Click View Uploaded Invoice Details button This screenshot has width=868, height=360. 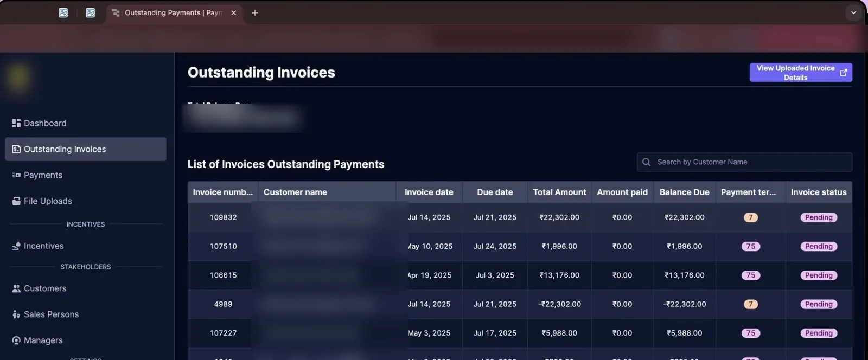click(801, 73)
